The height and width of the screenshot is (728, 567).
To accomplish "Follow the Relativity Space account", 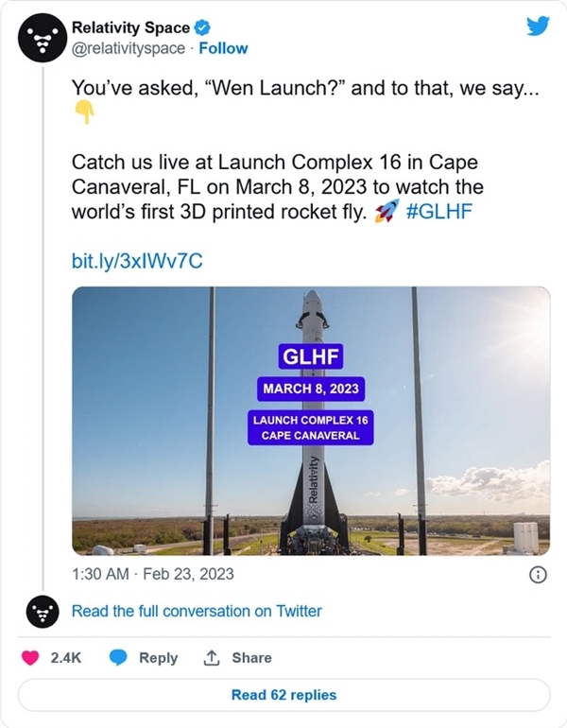I will tap(223, 48).
